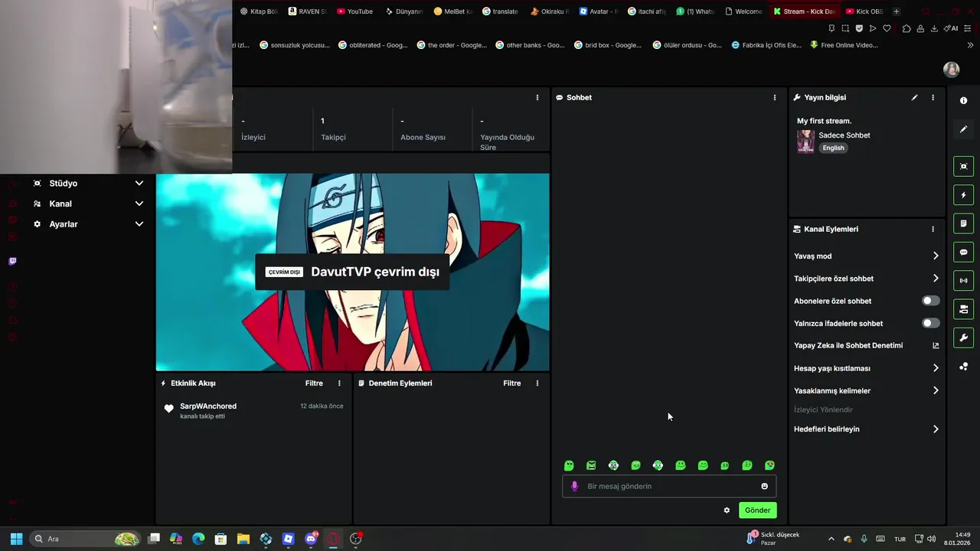This screenshot has height=551, width=980.
Task: Click the green lightning bolt sidebar icon
Action: tap(963, 195)
